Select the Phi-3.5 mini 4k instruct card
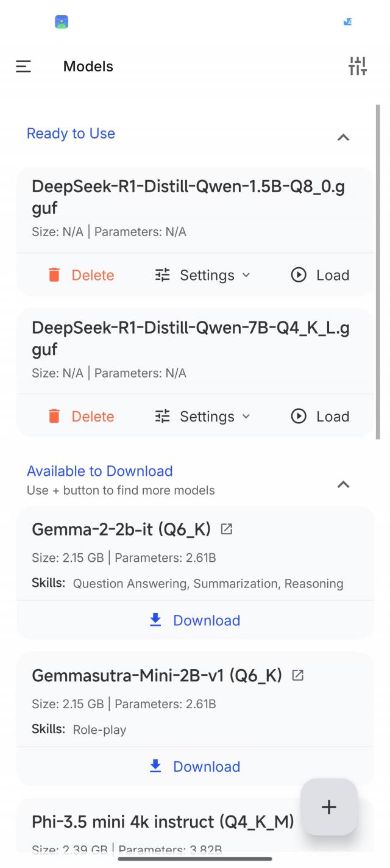 click(x=163, y=822)
